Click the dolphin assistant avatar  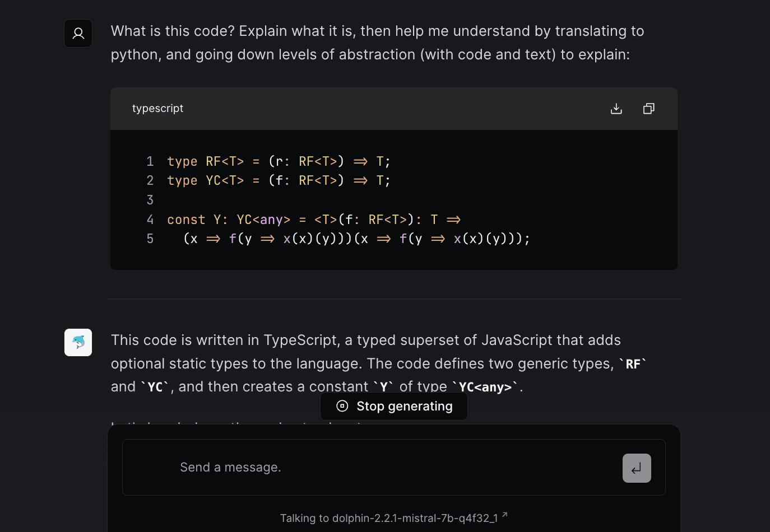[x=78, y=342]
